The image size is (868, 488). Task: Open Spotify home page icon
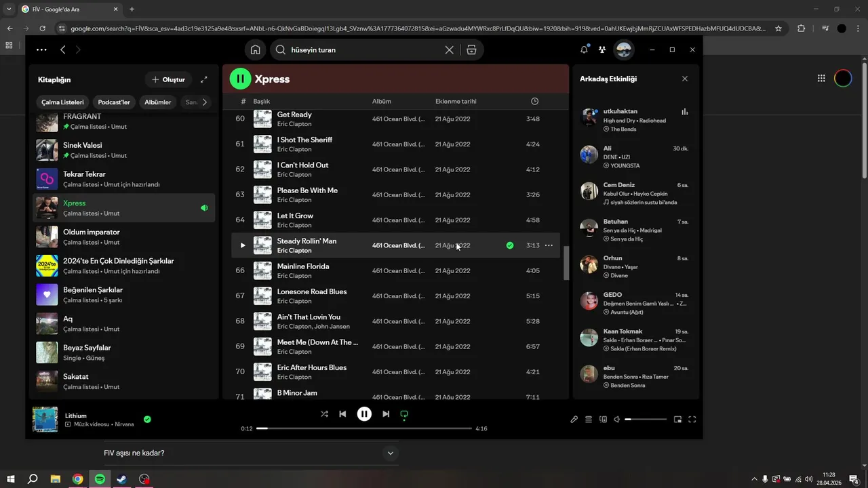coord(256,49)
